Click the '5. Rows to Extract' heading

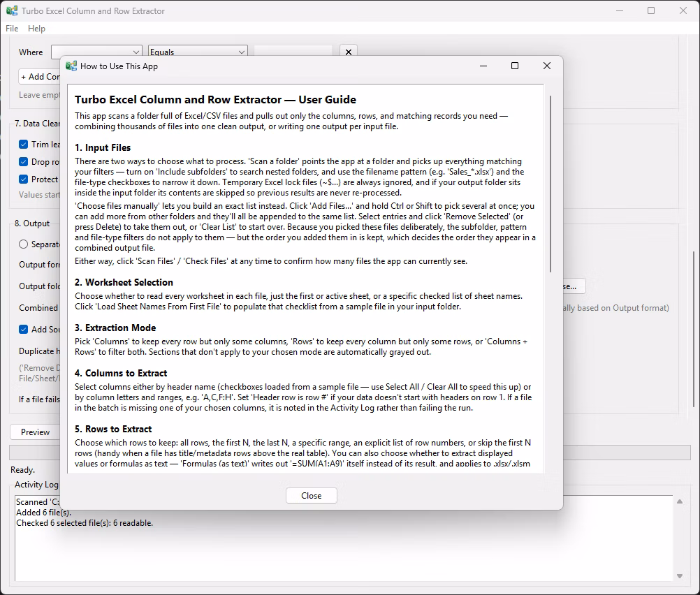tap(113, 429)
